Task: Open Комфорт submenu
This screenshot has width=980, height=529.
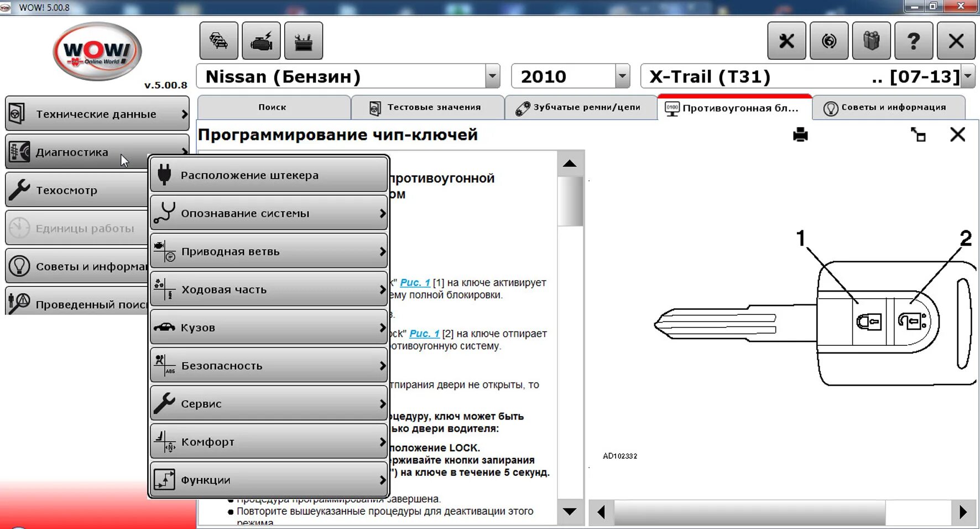Action: [269, 442]
